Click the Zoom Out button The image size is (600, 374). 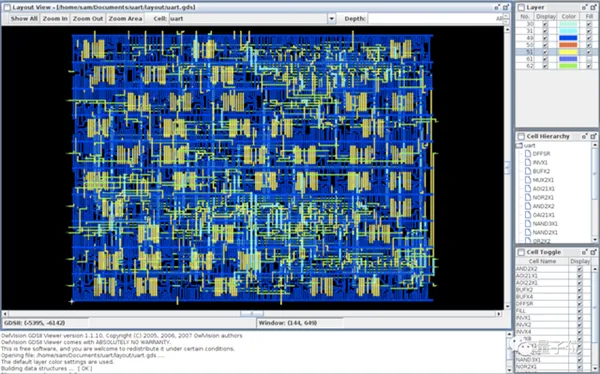(x=88, y=18)
